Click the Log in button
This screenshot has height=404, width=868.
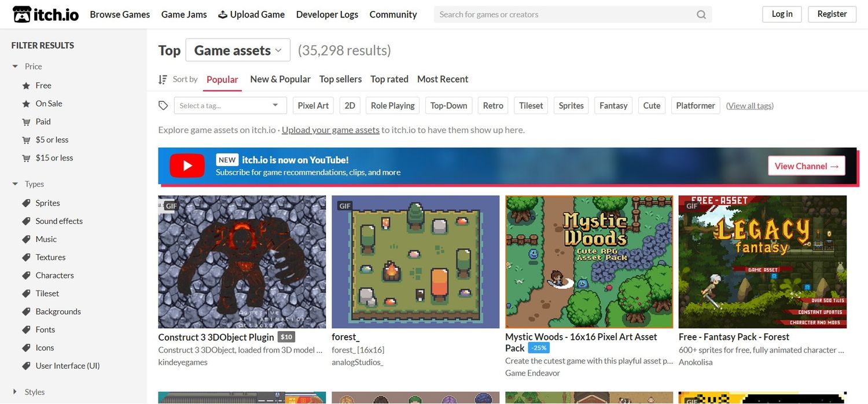point(782,14)
